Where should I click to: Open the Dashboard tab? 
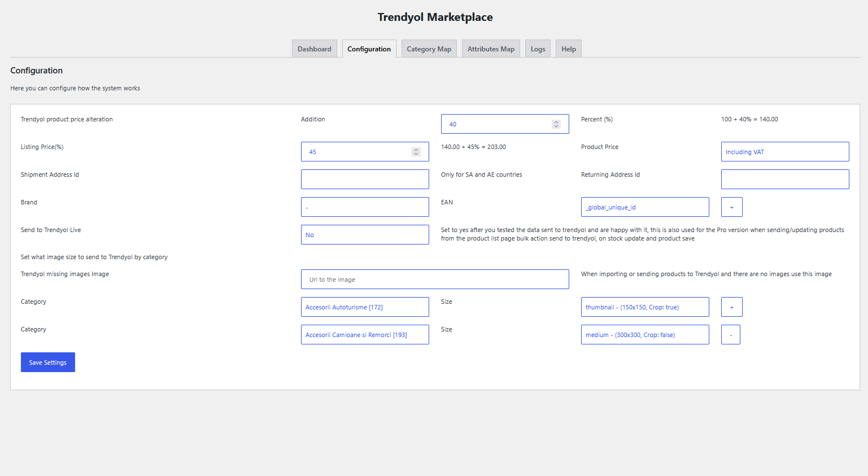point(315,49)
